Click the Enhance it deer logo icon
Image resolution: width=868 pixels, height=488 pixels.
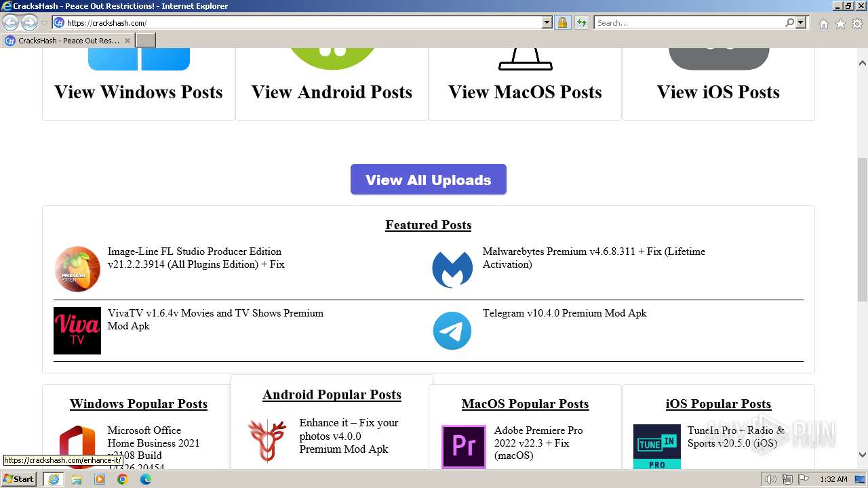[x=267, y=440]
